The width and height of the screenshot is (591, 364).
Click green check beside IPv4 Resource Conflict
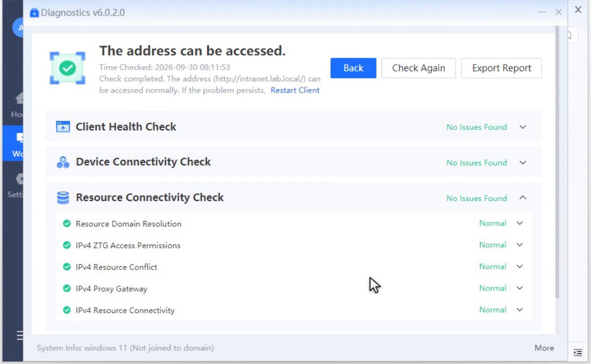[x=67, y=267]
